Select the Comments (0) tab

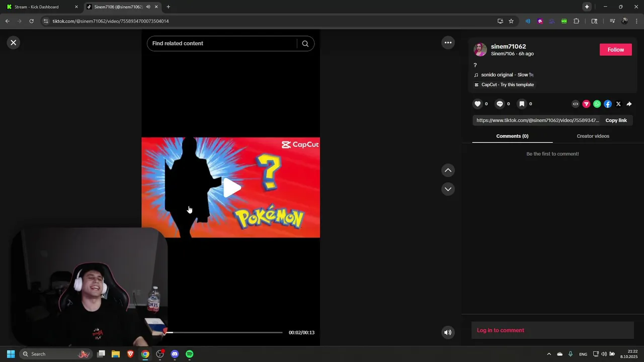pos(512,136)
